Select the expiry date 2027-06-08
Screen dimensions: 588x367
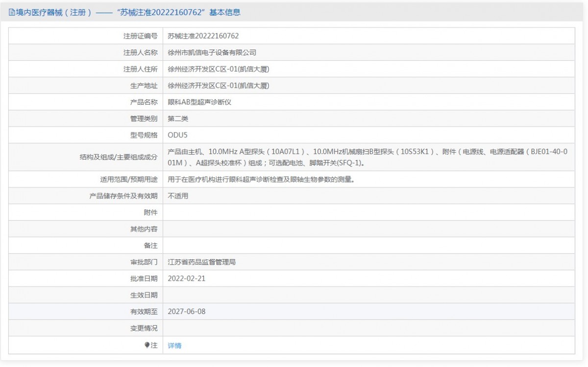tap(187, 312)
